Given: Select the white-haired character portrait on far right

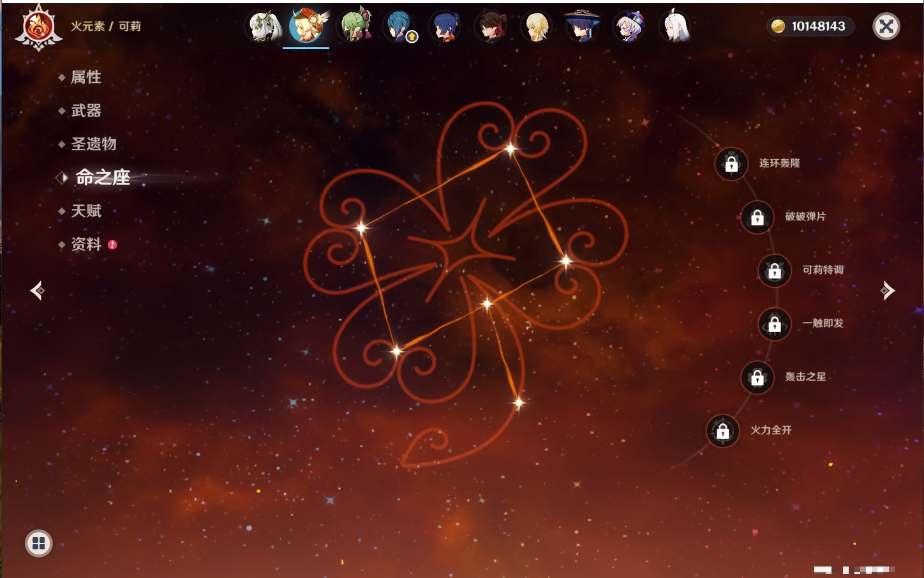Looking at the screenshot, I should click(674, 26).
